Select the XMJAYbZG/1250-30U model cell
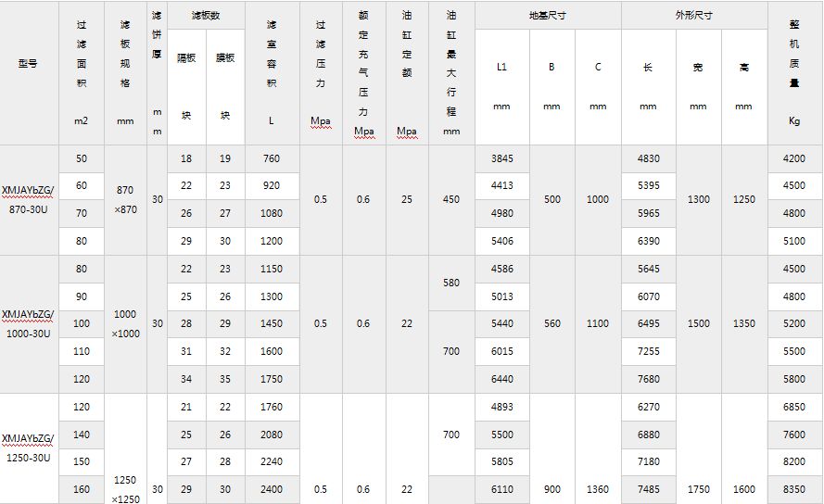 [29, 447]
